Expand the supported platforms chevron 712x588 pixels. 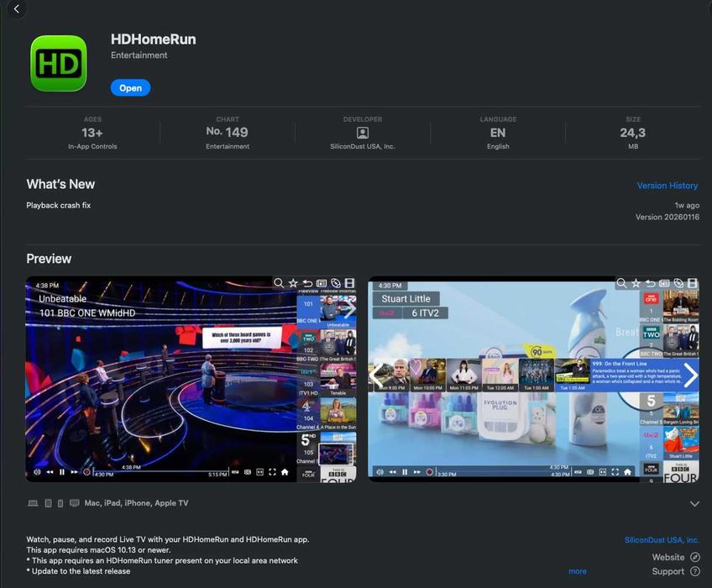(x=694, y=503)
